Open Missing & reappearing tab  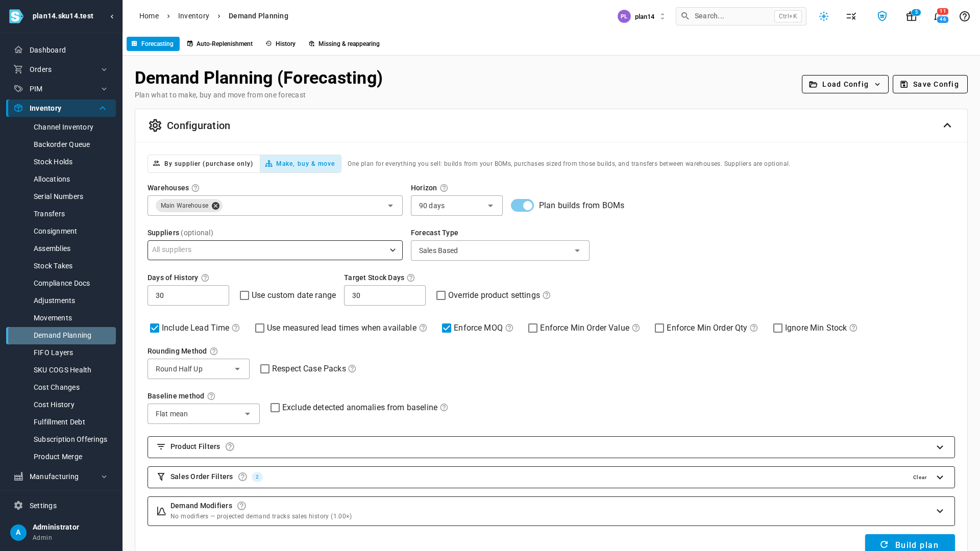[x=344, y=44]
